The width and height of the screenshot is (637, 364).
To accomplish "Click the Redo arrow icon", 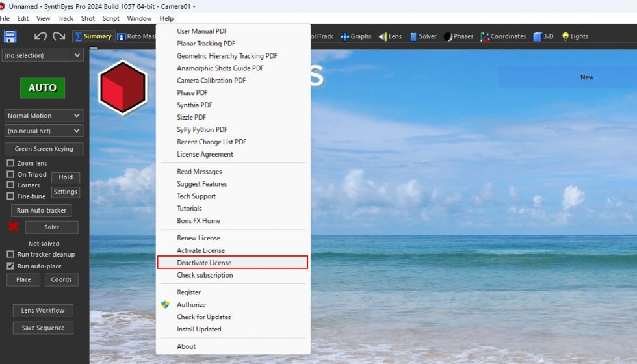I will pos(59,36).
